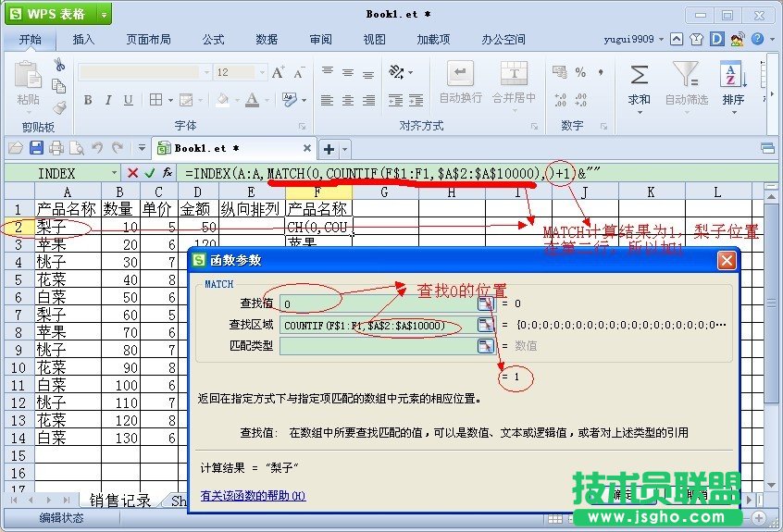Open the fill color dropdown arrow
The image size is (783, 532).
tap(237, 100)
